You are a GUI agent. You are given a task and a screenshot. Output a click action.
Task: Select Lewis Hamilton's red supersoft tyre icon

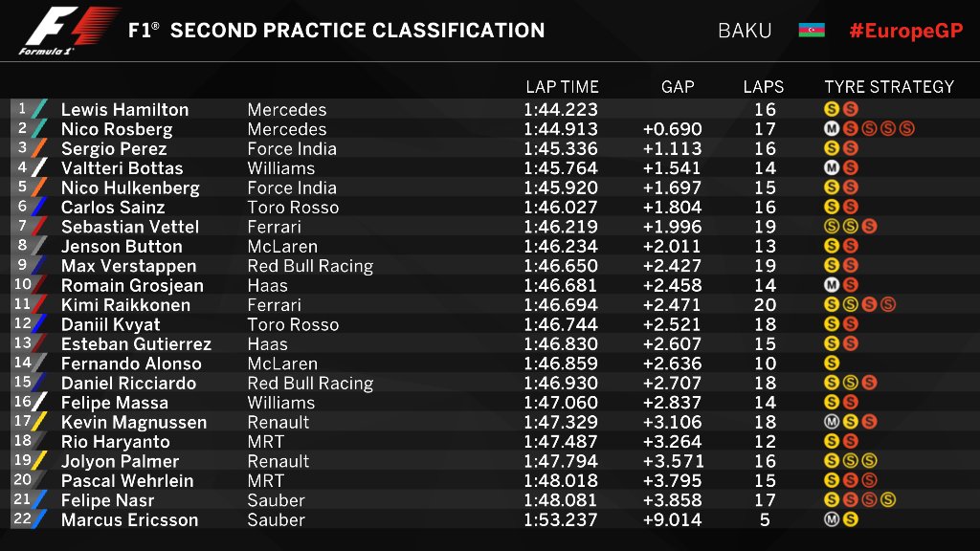850,109
